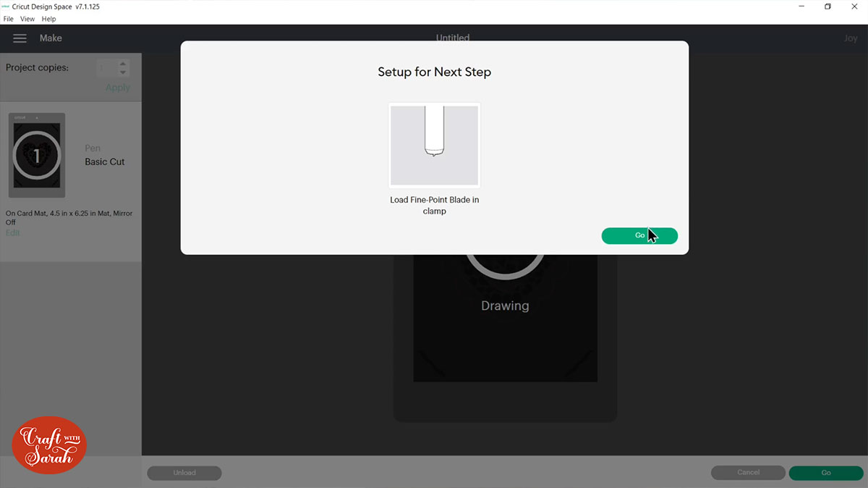This screenshot has width=868, height=488.
Task: Click the Basic Cut label
Action: point(105,161)
